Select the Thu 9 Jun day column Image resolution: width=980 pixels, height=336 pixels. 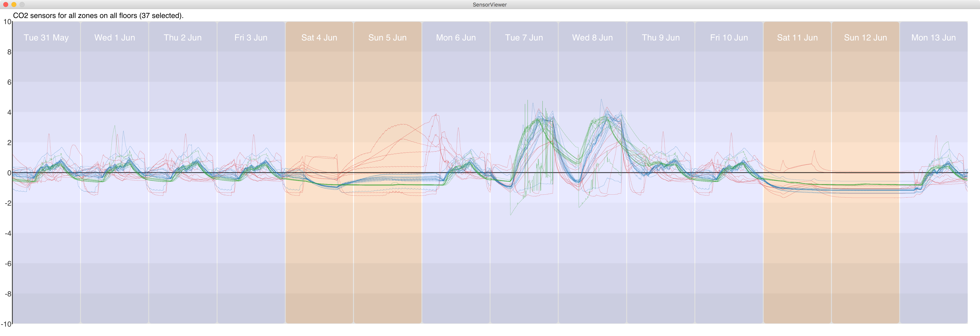[661, 172]
